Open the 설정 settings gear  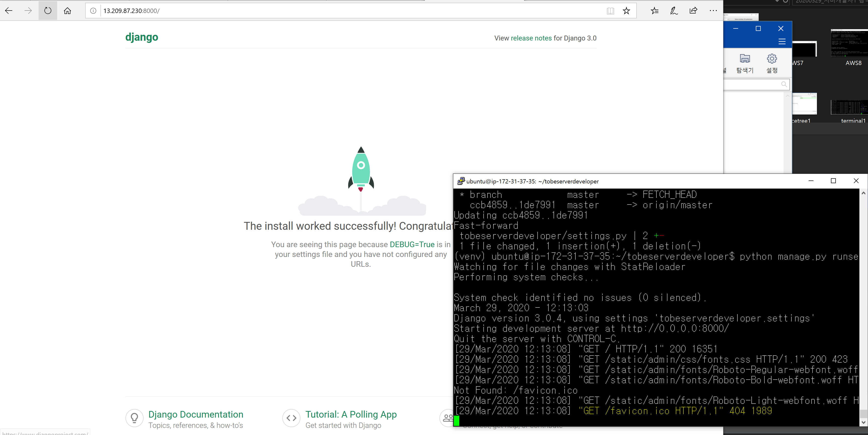pyautogui.click(x=772, y=63)
